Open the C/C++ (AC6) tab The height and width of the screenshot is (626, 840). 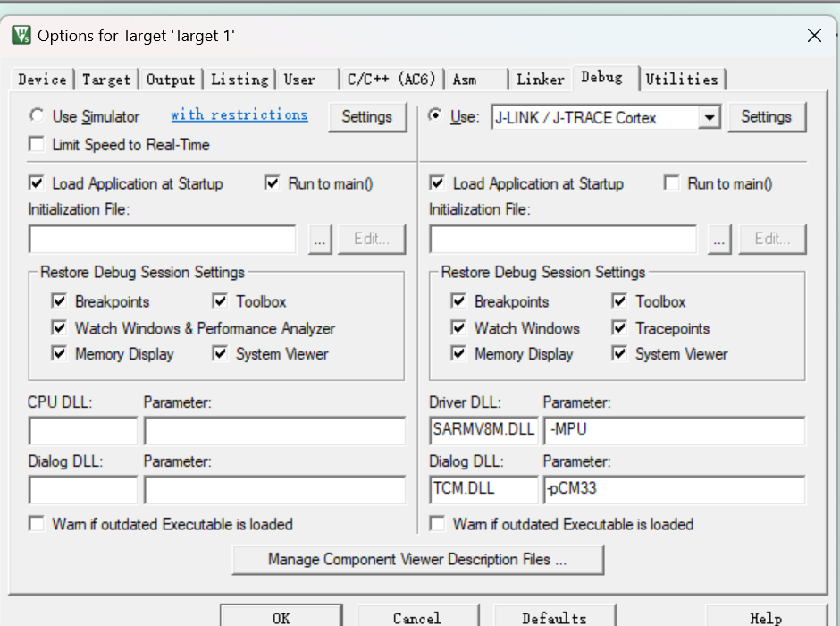[x=391, y=80]
